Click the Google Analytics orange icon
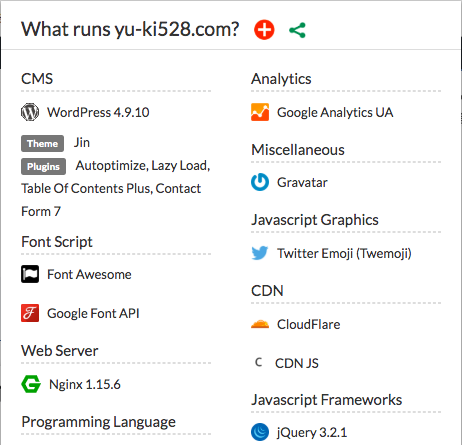 [260, 112]
